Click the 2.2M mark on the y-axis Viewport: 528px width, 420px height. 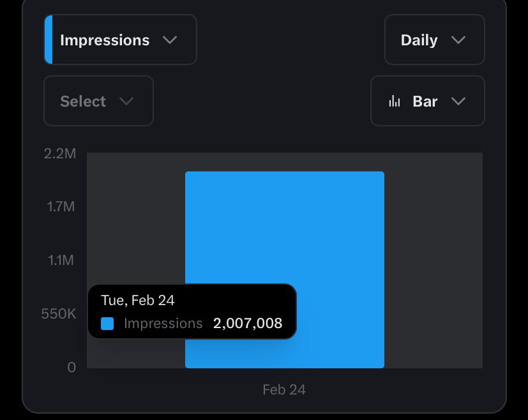(x=61, y=154)
